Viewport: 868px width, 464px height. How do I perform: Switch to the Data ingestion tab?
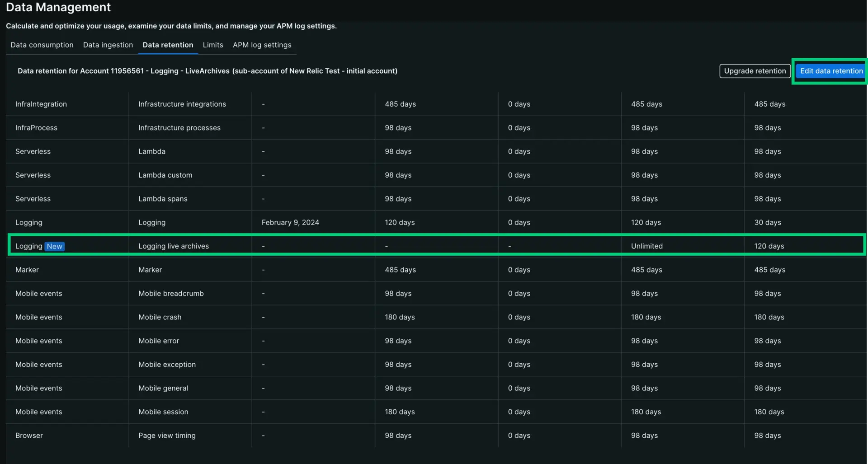(x=108, y=45)
